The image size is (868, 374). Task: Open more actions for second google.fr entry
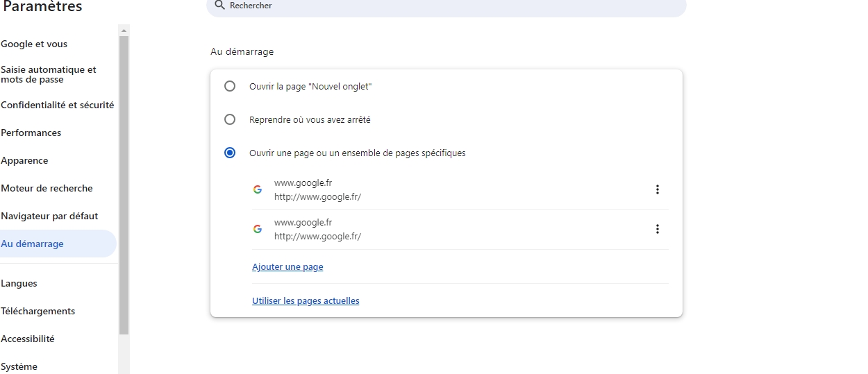657,229
